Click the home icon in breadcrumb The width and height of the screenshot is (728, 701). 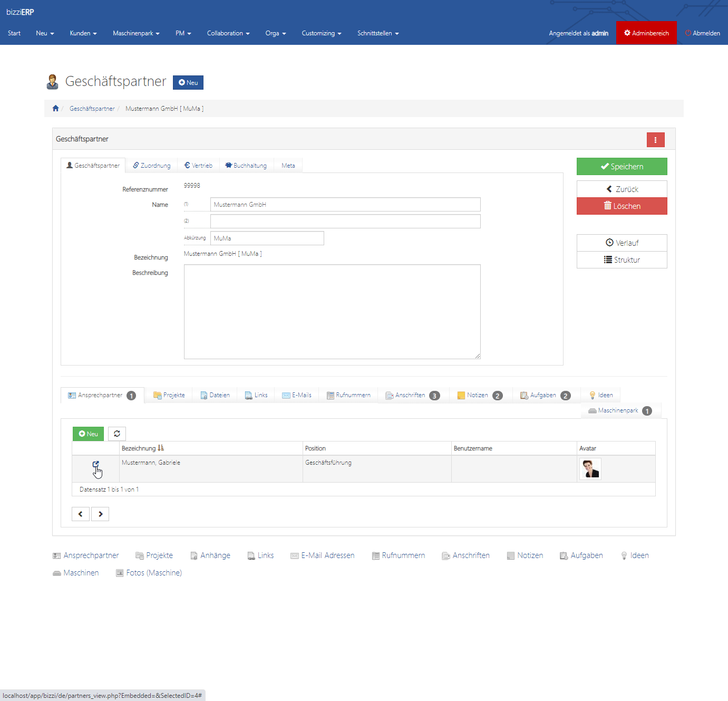(x=55, y=108)
